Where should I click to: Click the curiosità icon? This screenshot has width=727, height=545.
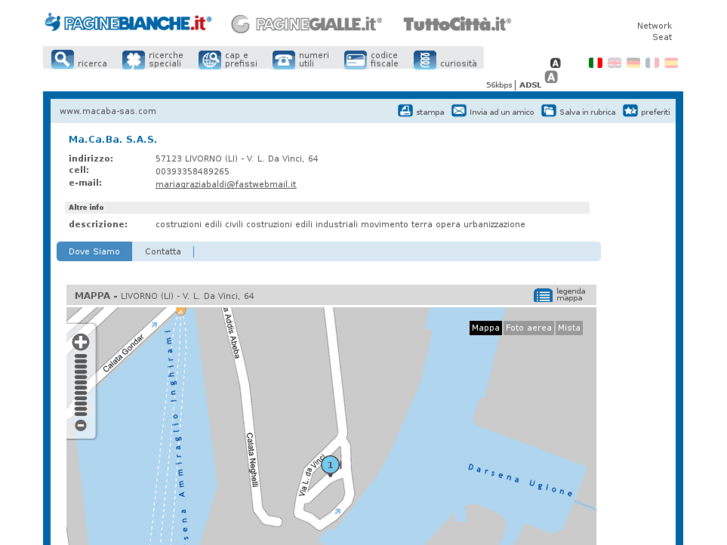(425, 60)
